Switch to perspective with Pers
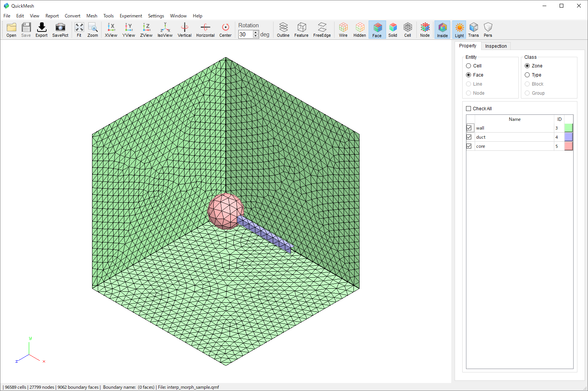This screenshot has height=391, width=588. 488,29
